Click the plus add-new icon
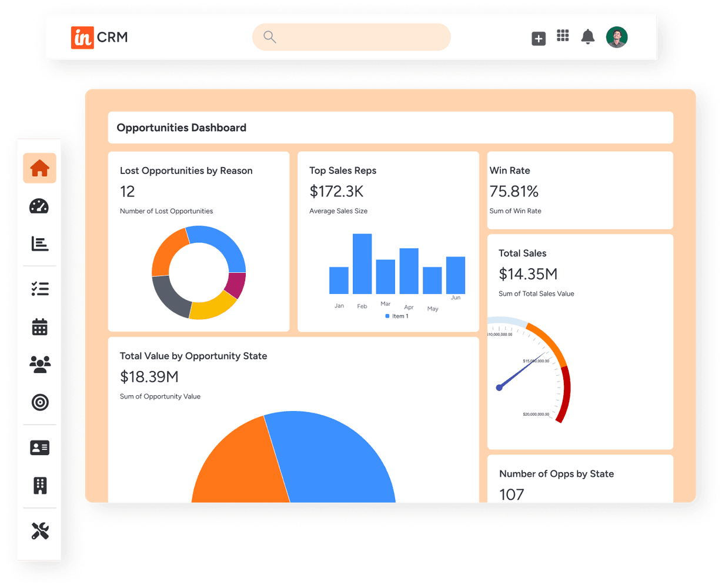This screenshot has height=588, width=722. point(539,38)
